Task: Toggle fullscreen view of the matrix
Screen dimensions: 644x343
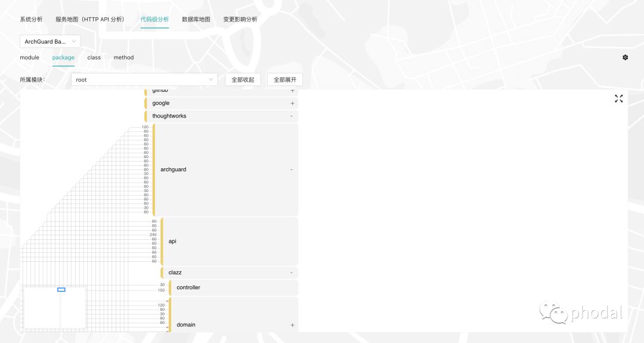Action: coord(618,98)
